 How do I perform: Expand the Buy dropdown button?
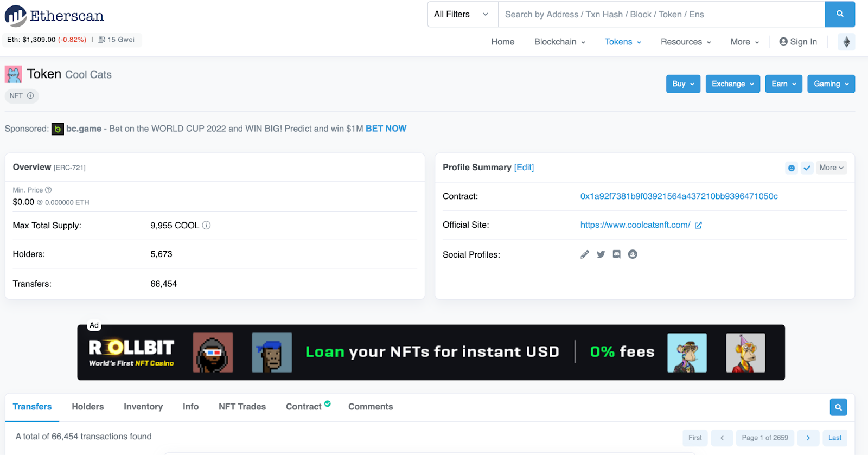click(x=683, y=84)
